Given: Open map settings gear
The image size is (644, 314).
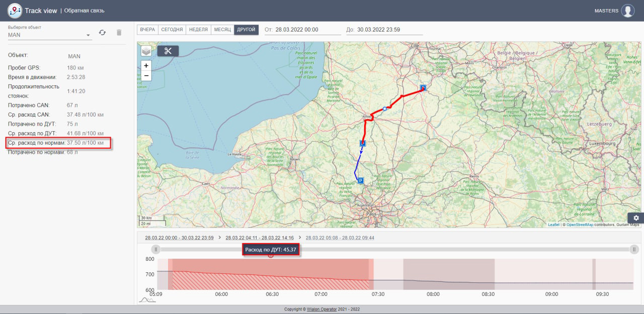Looking at the screenshot, I should pyautogui.click(x=636, y=218).
